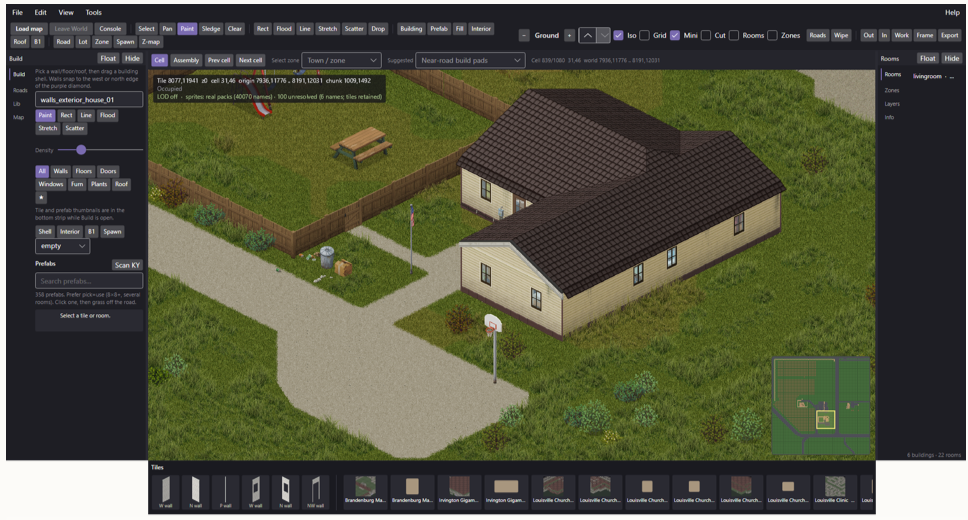Select the first W wall tile thumbnail

[x=165, y=492]
